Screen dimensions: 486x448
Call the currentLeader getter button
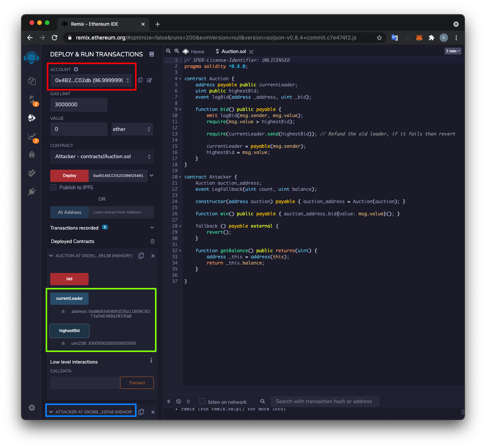coord(69,299)
